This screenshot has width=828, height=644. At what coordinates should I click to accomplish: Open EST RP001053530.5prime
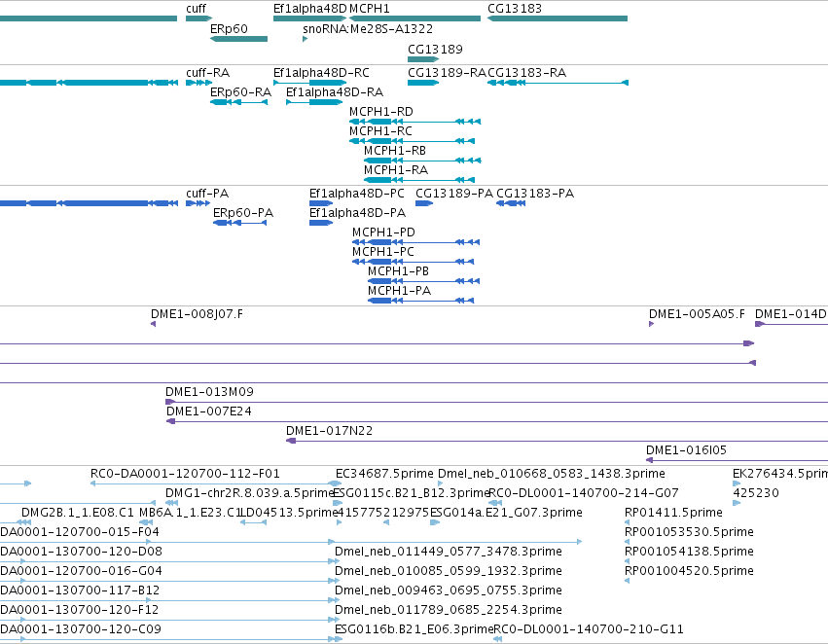[x=689, y=532]
